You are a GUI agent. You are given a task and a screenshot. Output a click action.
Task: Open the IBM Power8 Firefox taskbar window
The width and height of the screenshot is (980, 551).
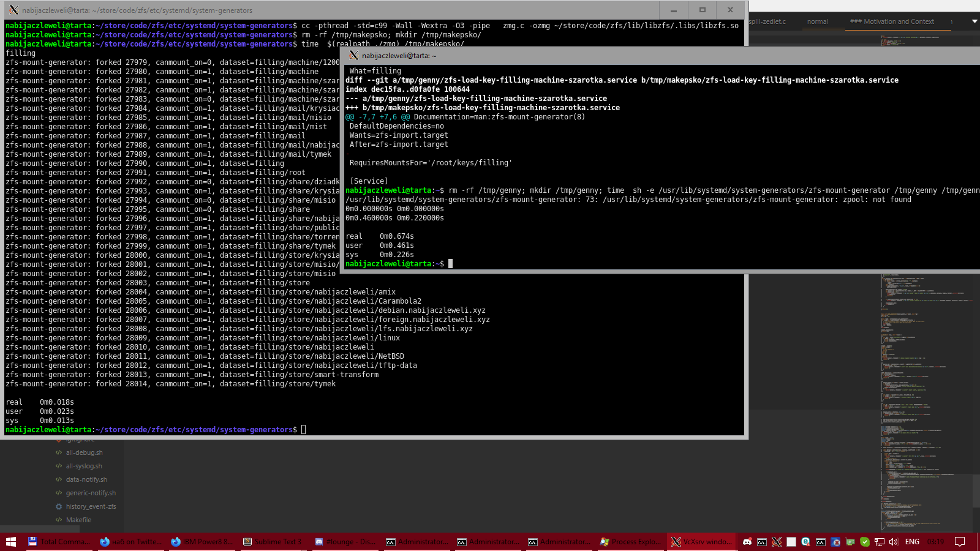[202, 542]
